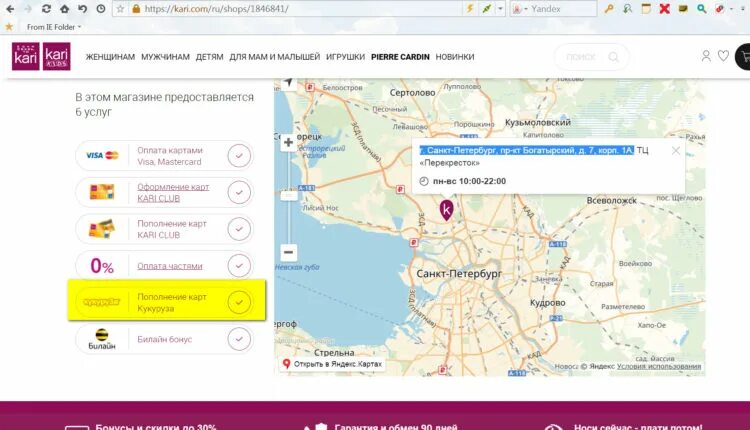Image resolution: width=750 pixels, height=430 pixels.
Task: Open the ДЕТЯМ menu
Action: point(210,57)
